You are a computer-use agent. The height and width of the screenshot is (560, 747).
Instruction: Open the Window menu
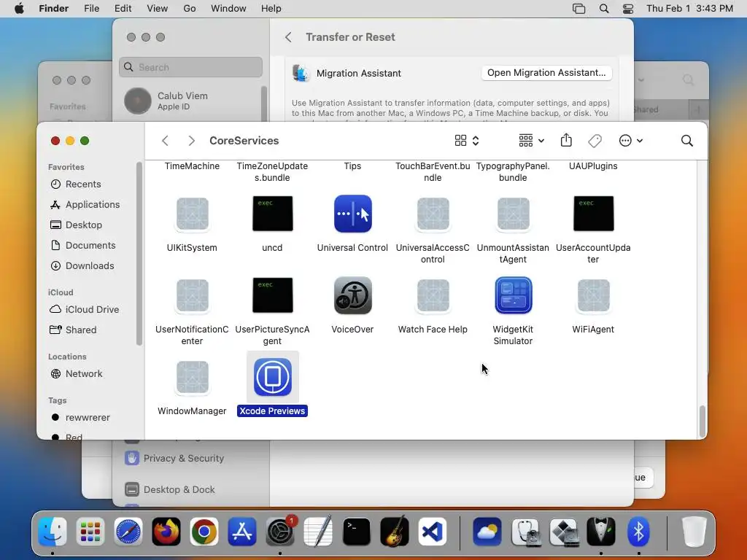point(228,9)
